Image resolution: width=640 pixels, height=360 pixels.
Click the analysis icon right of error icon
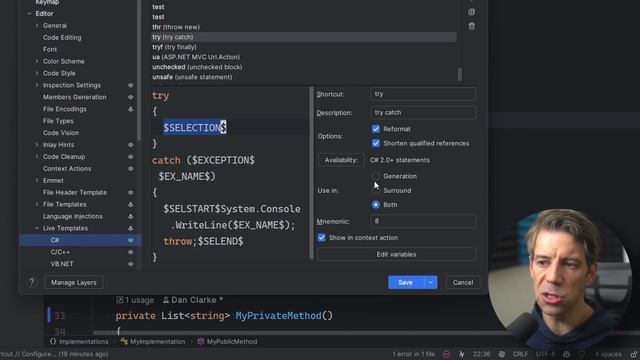click(461, 354)
